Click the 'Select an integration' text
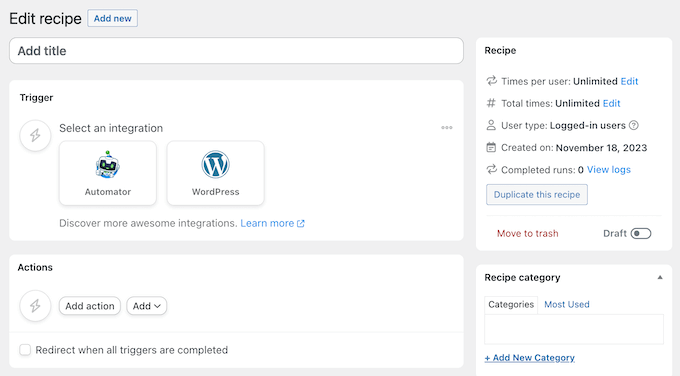 (x=111, y=128)
